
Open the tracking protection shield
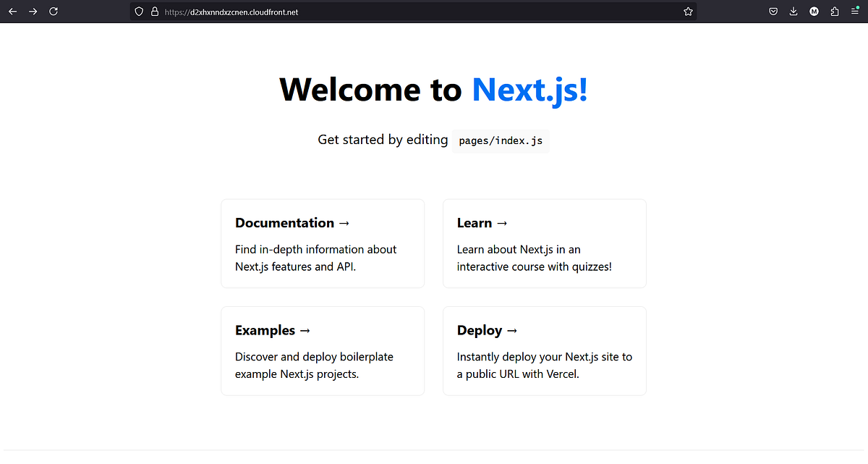pos(138,12)
